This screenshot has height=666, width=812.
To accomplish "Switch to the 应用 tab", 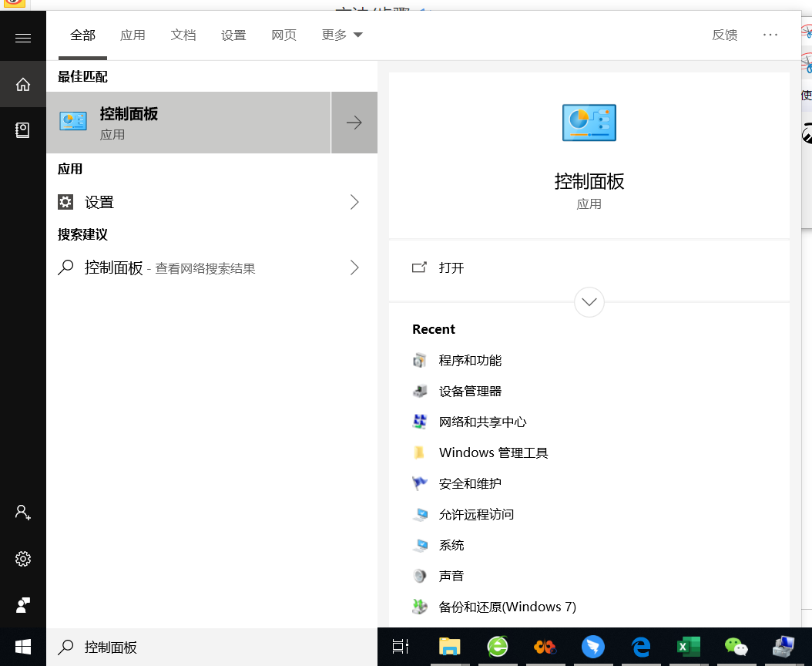I will [133, 35].
